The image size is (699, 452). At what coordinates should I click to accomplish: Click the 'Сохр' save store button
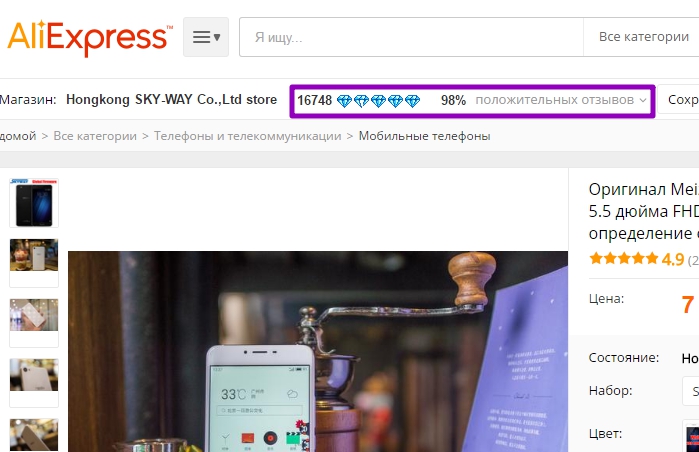click(678, 99)
